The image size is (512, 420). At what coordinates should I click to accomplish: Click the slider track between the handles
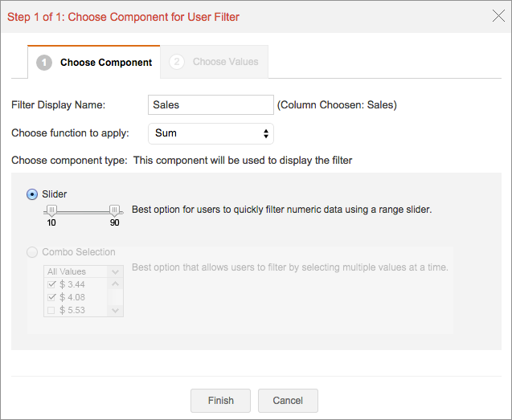tap(83, 211)
